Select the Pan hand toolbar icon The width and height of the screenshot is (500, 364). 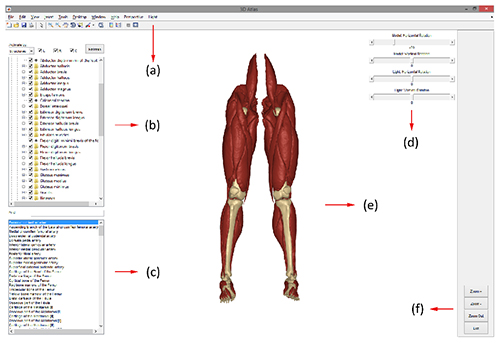tap(65, 25)
